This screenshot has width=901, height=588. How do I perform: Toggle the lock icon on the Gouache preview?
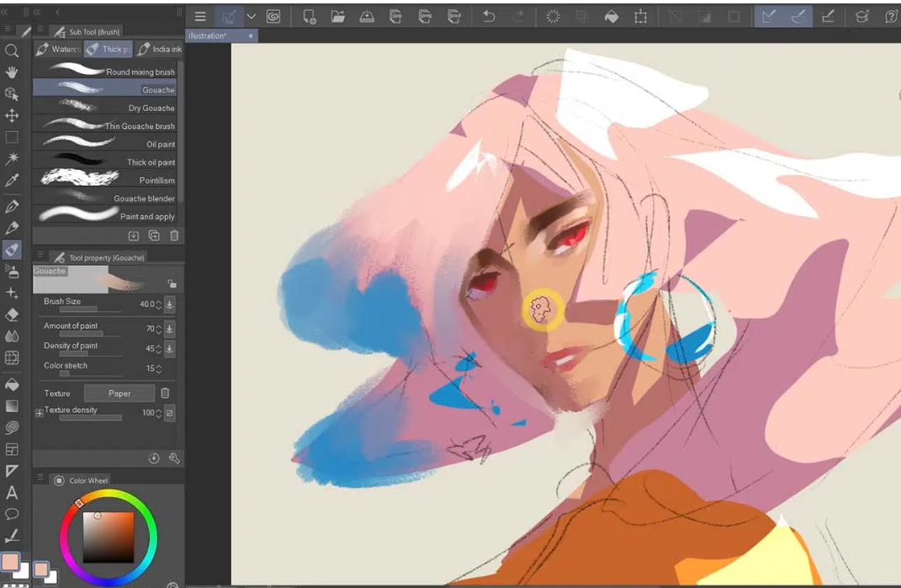click(172, 284)
